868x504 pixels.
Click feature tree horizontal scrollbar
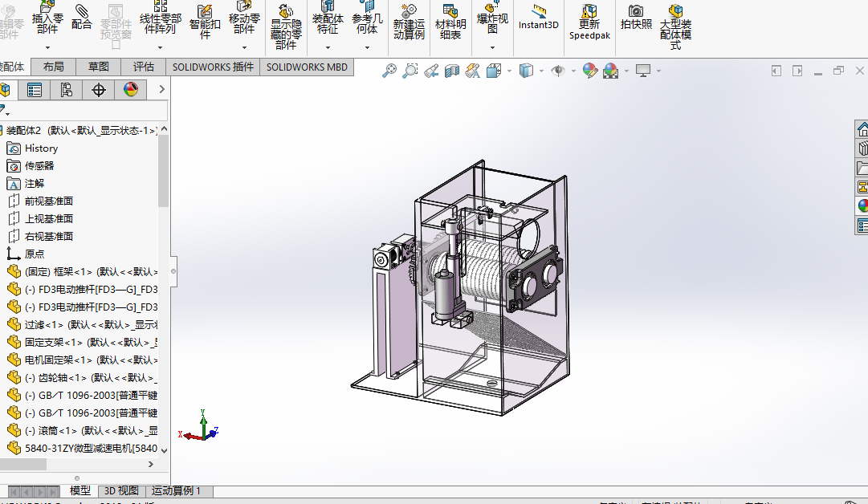point(23,464)
